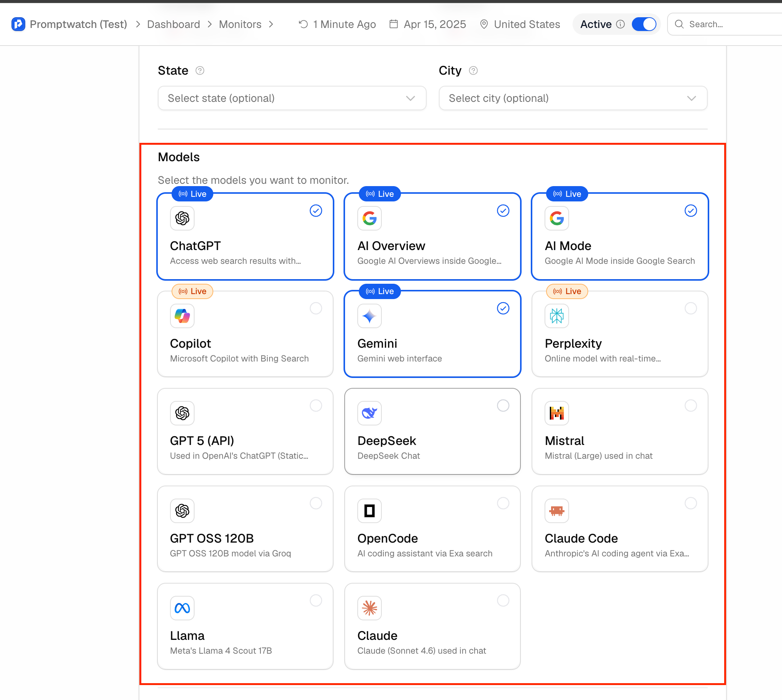
Task: Click the orange Live badge on Copilot
Action: [193, 291]
